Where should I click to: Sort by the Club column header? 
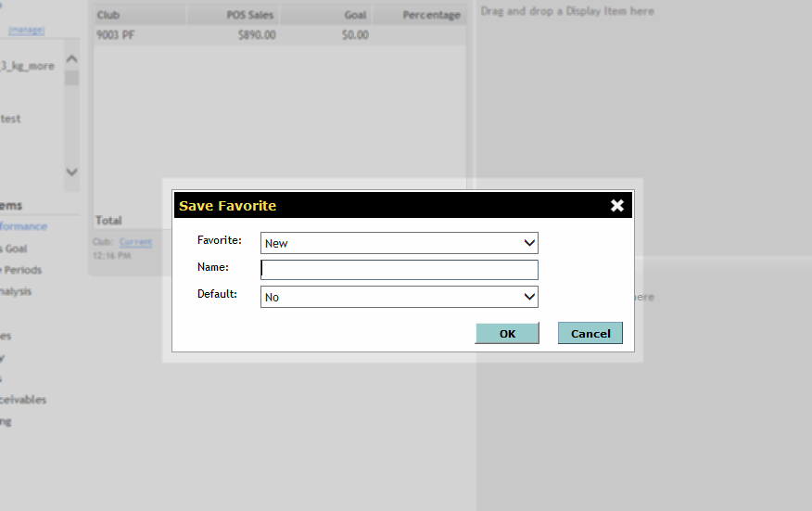click(139, 15)
